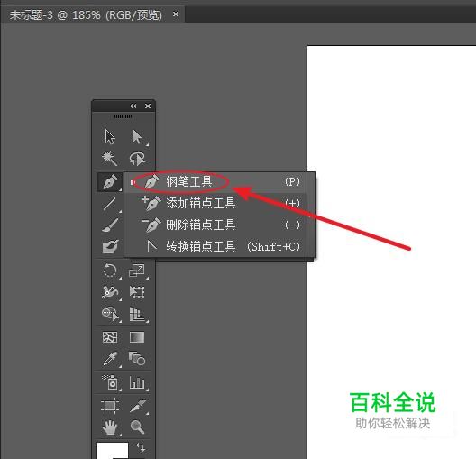This screenshot has height=459, width=476.
Task: Pick the Symbol Sprayer tool
Action: [110, 381]
